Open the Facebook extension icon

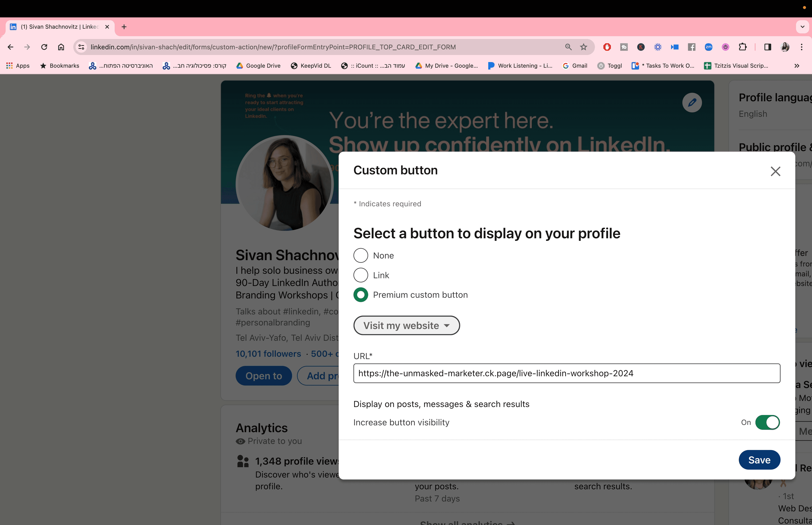[692, 47]
